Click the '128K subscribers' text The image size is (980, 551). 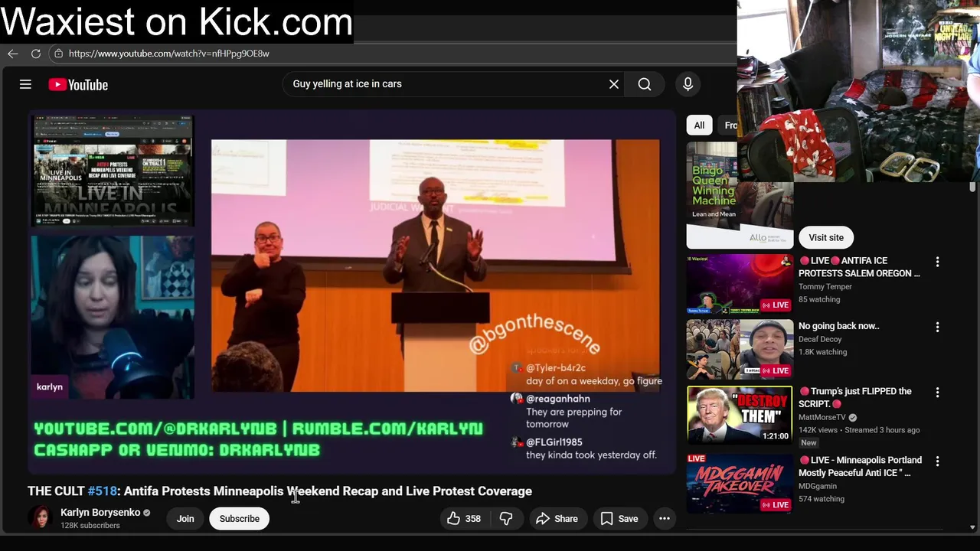pyautogui.click(x=90, y=526)
